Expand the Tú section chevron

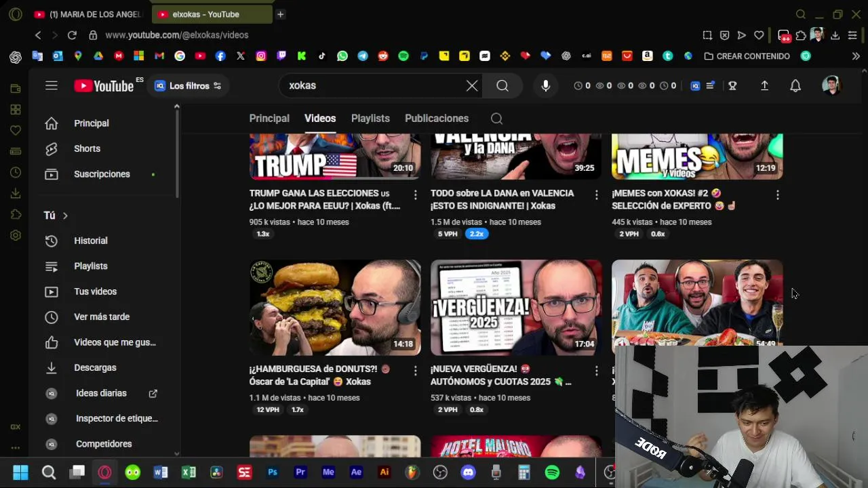(65, 216)
